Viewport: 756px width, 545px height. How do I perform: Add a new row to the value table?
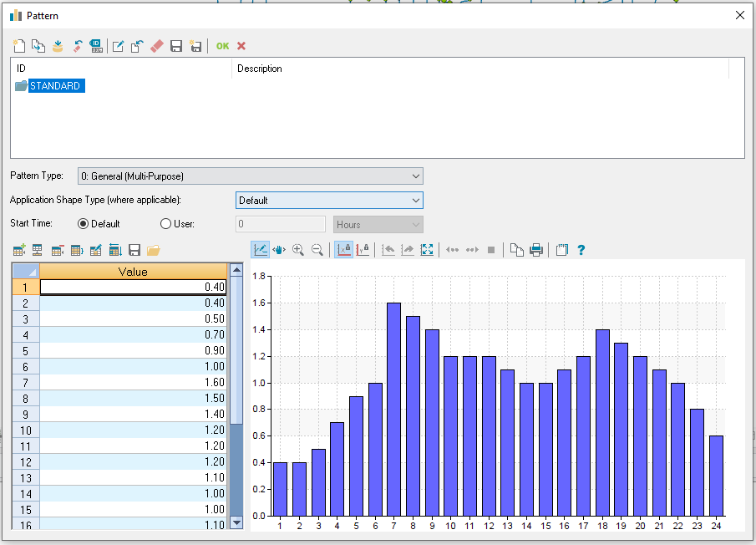tap(19, 249)
